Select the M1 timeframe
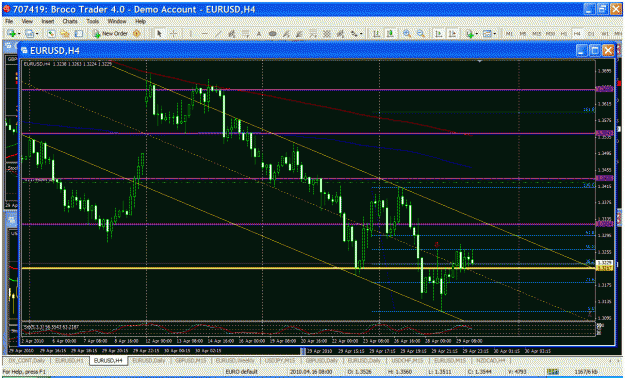 [x=509, y=34]
